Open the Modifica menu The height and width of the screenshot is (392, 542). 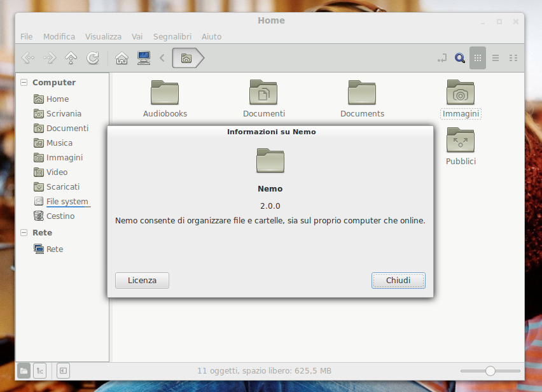click(x=59, y=37)
